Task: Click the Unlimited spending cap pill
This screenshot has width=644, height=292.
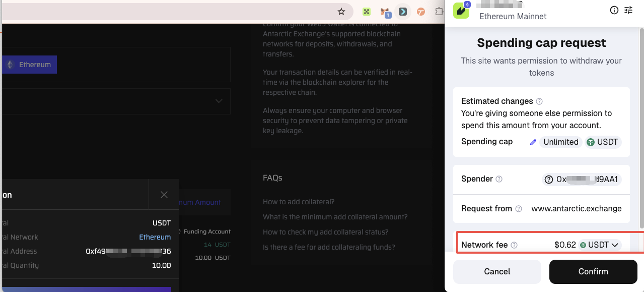Action: [561, 142]
